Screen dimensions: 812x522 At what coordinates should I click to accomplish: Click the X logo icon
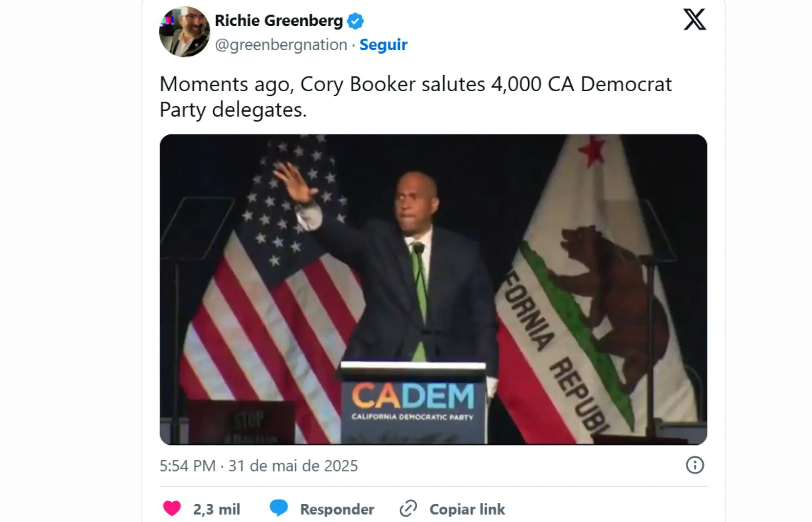click(x=694, y=19)
